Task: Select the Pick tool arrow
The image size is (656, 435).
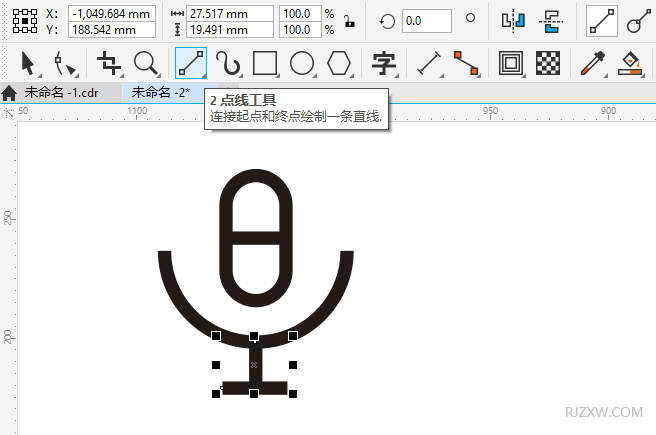Action: click(27, 64)
